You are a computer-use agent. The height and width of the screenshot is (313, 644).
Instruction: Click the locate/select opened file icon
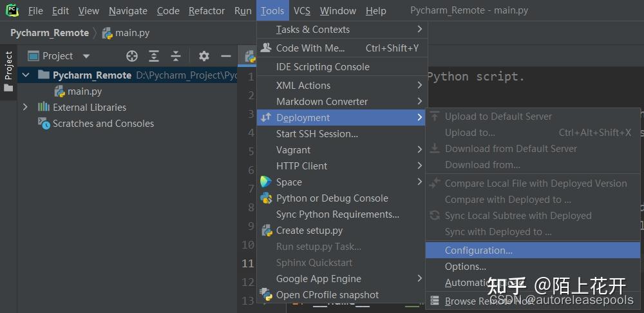(x=132, y=56)
